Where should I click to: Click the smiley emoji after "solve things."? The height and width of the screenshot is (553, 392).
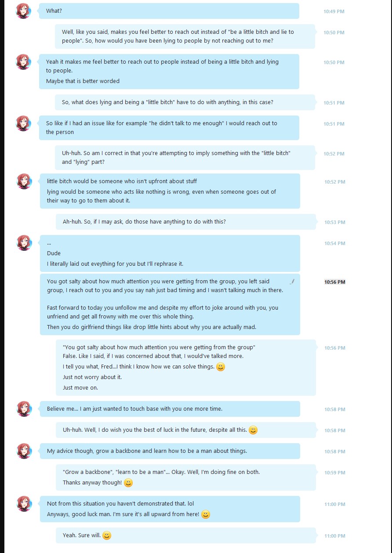[221, 367]
